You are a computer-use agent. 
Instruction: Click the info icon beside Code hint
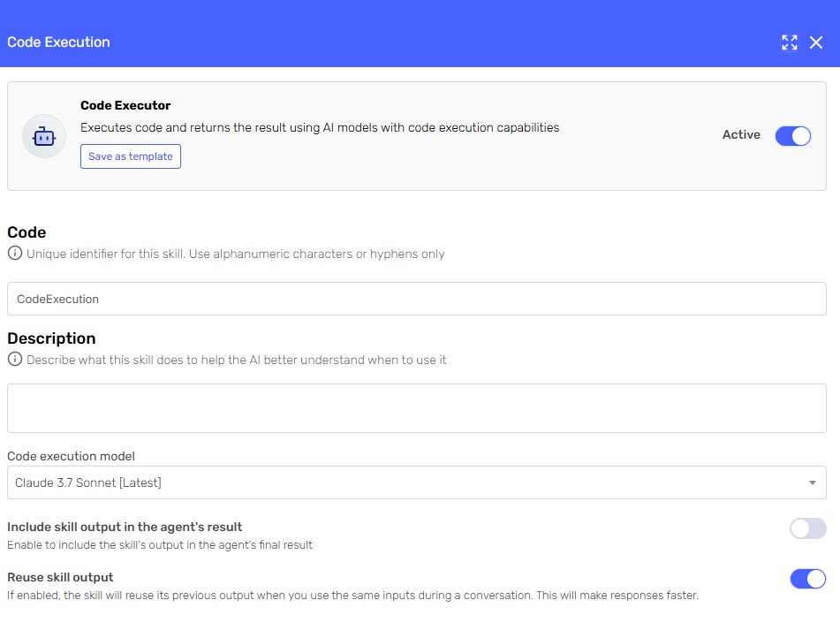pos(15,253)
